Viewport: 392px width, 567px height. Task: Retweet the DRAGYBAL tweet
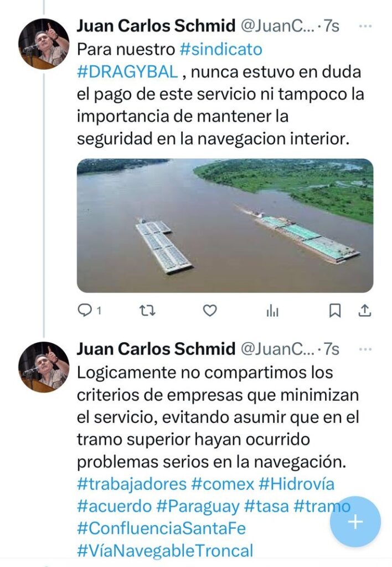coord(147,310)
